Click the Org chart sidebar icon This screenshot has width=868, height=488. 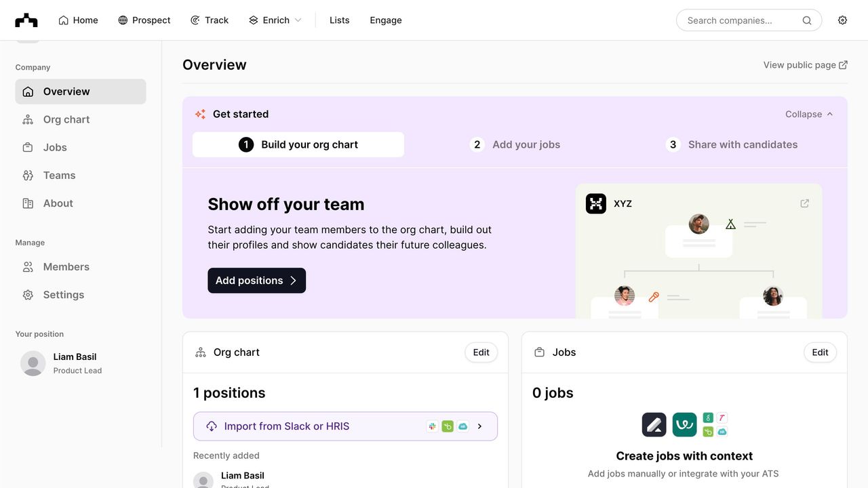click(28, 119)
